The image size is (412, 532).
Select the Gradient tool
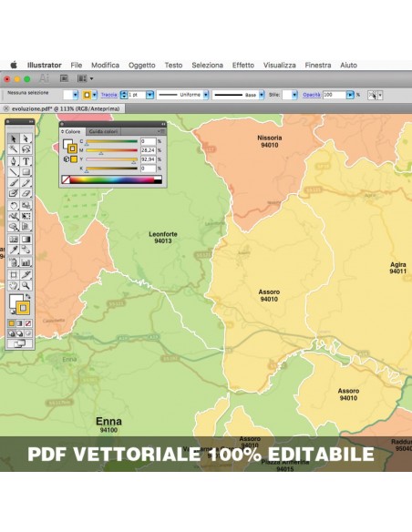tap(26, 240)
